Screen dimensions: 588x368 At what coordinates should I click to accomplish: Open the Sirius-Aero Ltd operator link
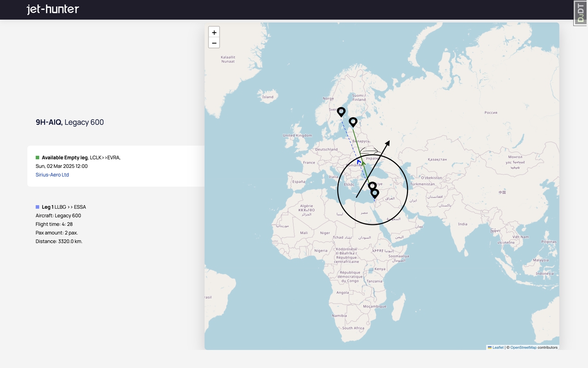coord(52,175)
